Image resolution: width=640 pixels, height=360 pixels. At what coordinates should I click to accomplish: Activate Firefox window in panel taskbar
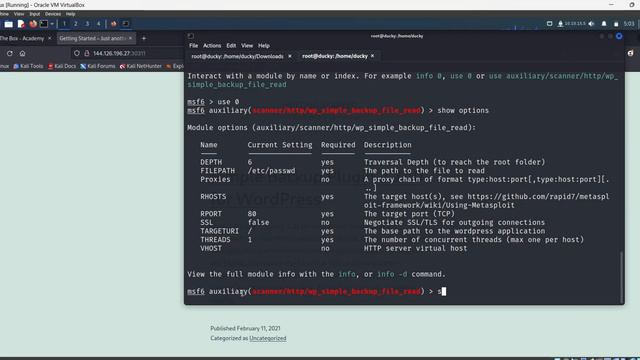113,24
